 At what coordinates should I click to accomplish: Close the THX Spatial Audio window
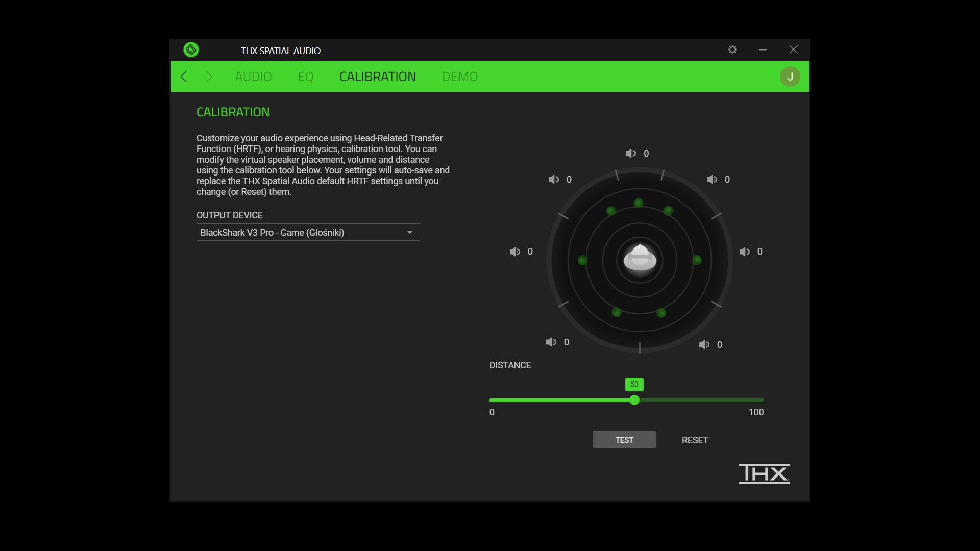tap(793, 49)
